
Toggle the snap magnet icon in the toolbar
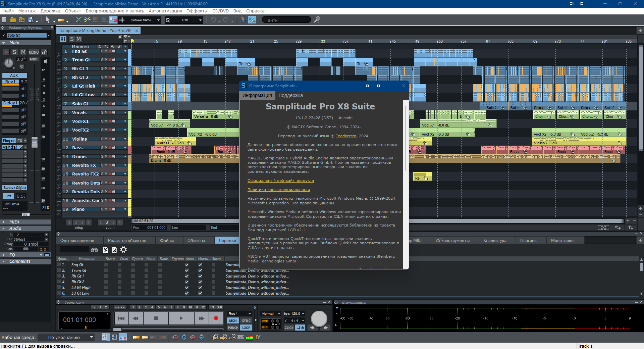(113, 20)
